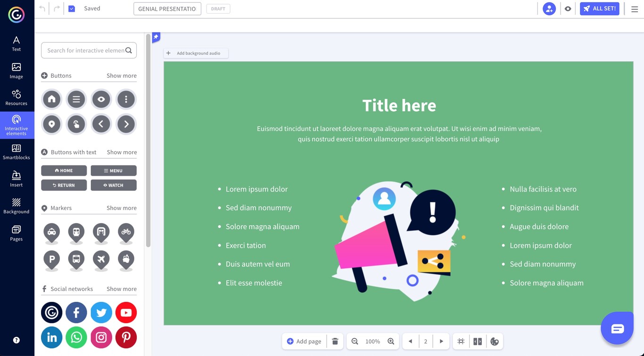Show more Markers
The width and height of the screenshot is (644, 356).
click(122, 208)
